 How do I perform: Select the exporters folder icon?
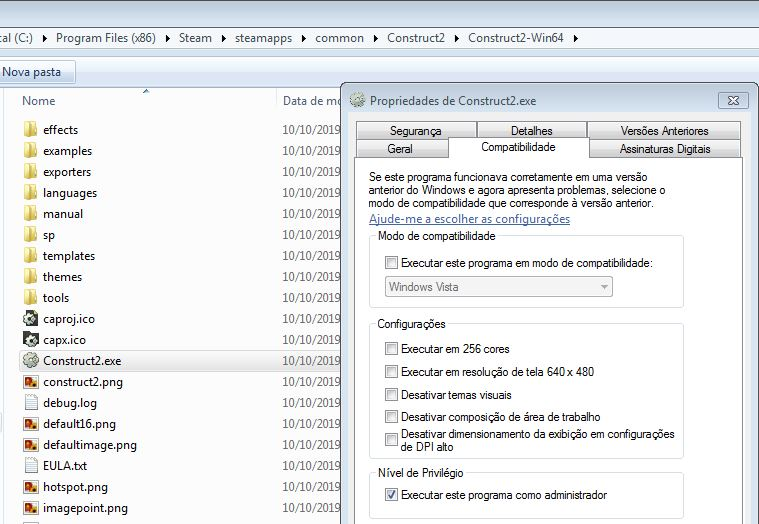[30, 172]
